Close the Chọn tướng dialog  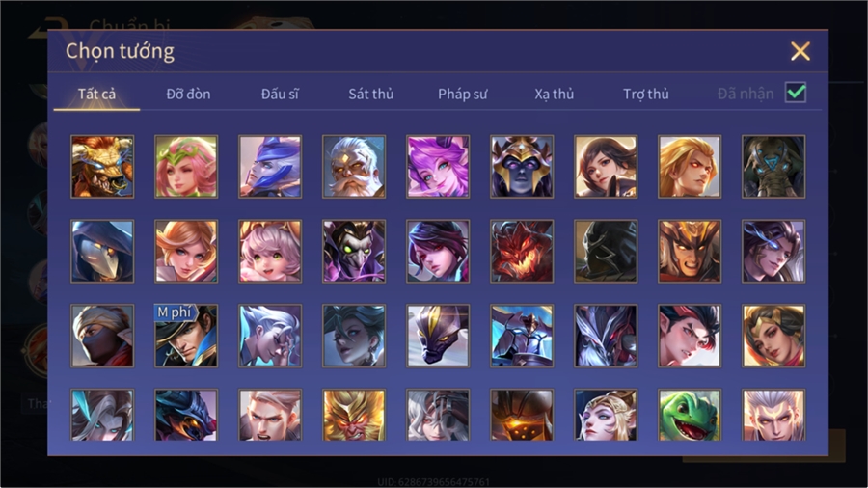(800, 51)
